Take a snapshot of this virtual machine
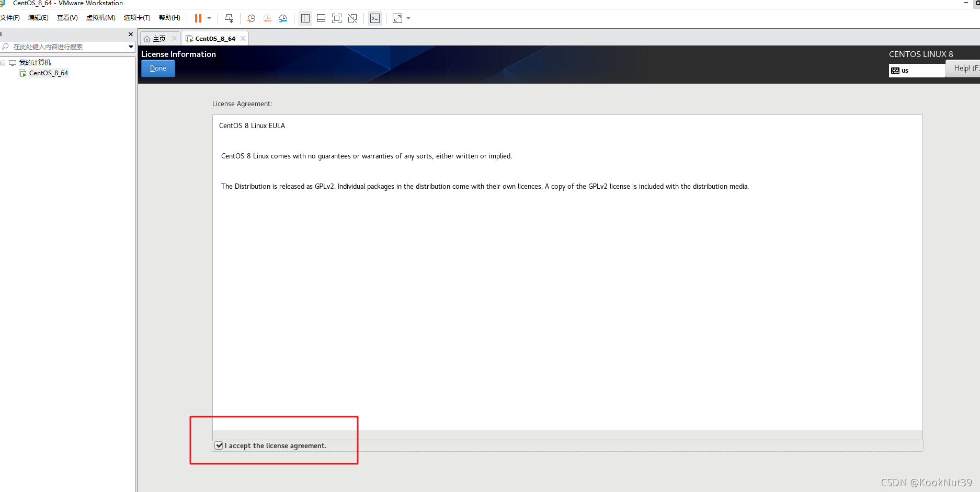Viewport: 980px width, 492px height. click(x=252, y=18)
